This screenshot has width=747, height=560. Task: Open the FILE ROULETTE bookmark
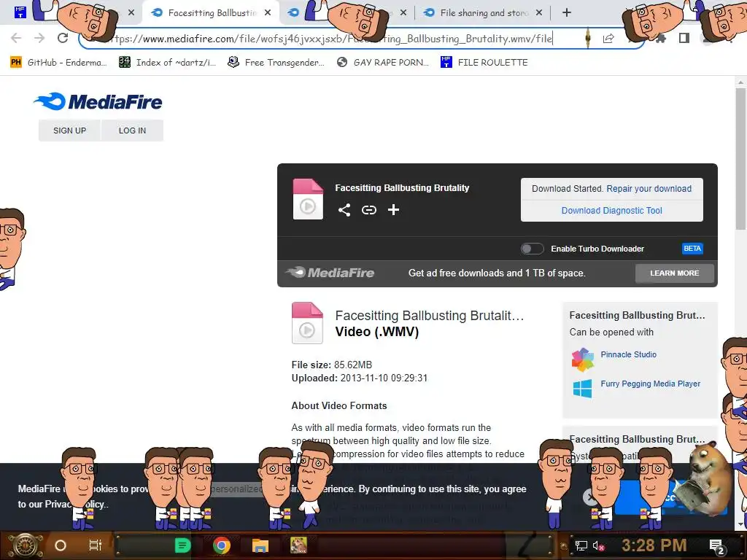point(484,63)
